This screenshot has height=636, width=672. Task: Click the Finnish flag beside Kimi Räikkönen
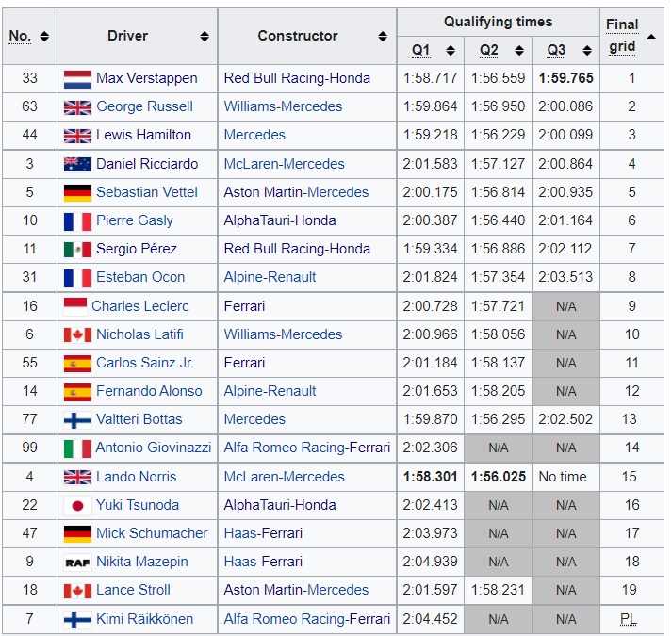tap(77, 620)
